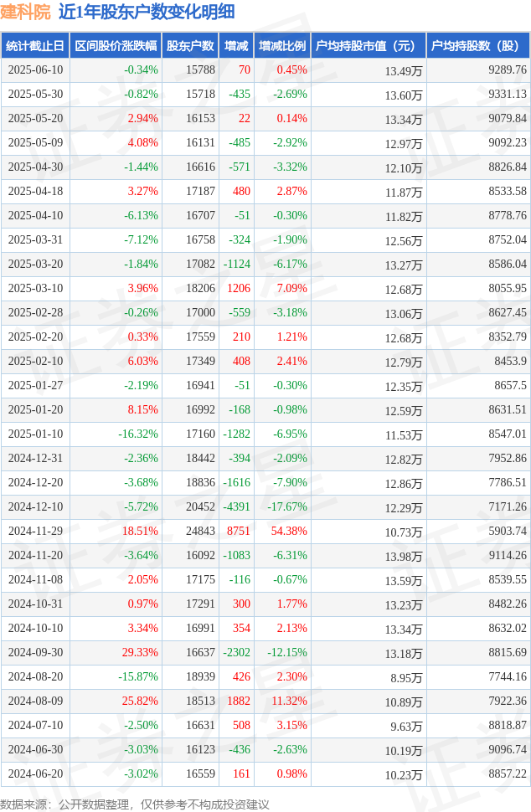Select the 增减 column header
This screenshot has width=531, height=812.
click(x=236, y=45)
